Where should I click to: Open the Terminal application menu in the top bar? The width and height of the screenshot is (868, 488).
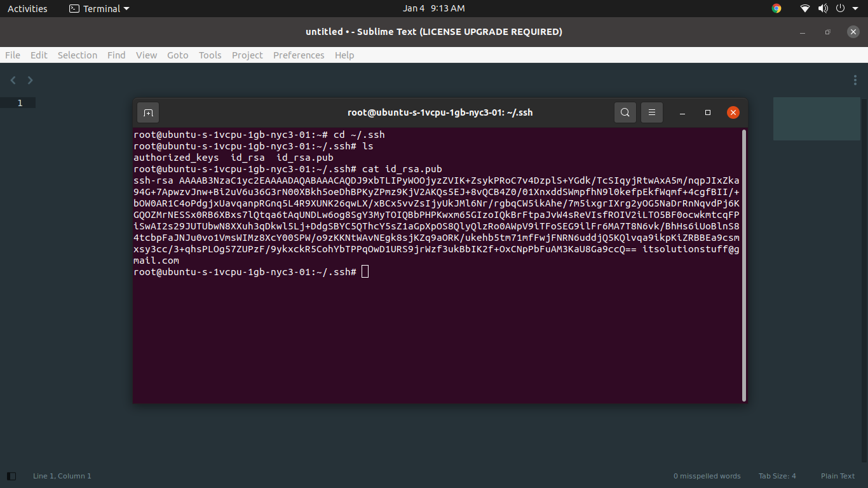[x=98, y=8]
